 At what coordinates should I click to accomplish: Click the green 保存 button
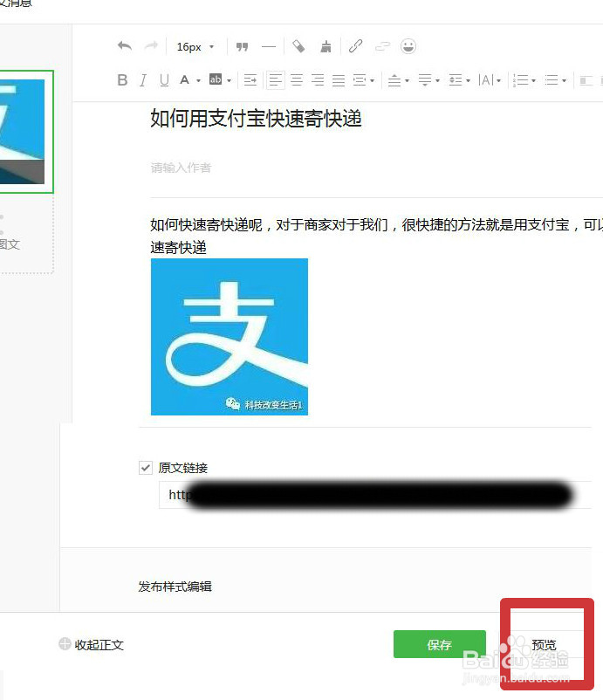click(440, 644)
